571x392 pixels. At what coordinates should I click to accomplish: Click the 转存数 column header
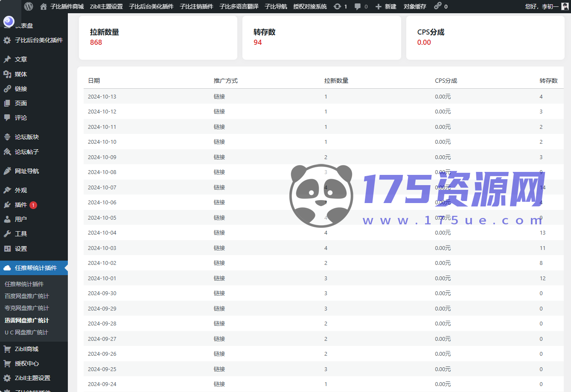point(548,81)
